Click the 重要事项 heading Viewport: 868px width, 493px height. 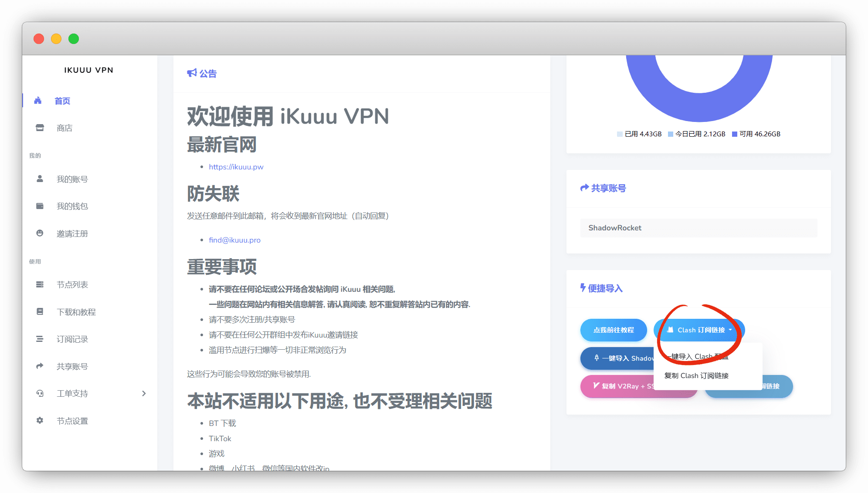click(x=222, y=267)
